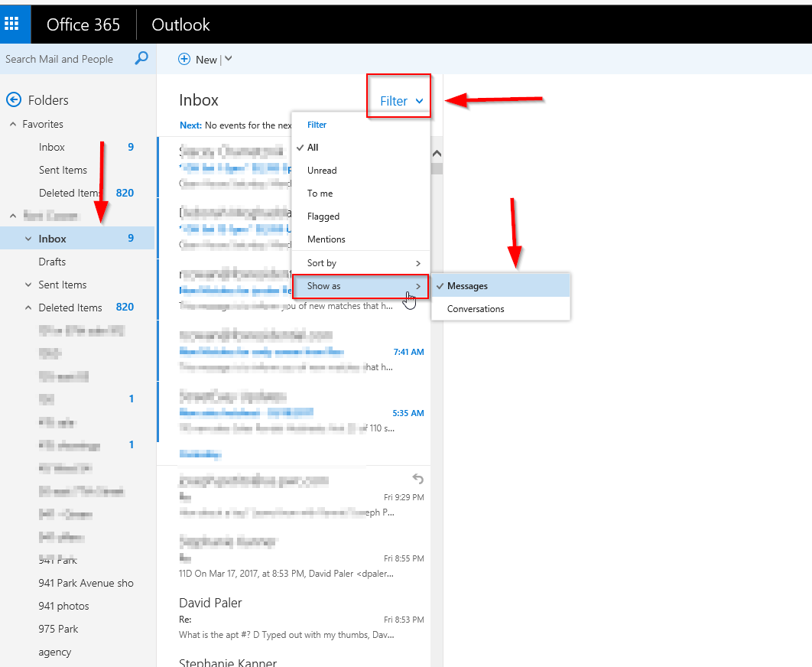Expand the Sent Items folder chevron
812x667 pixels.
pyautogui.click(x=28, y=285)
